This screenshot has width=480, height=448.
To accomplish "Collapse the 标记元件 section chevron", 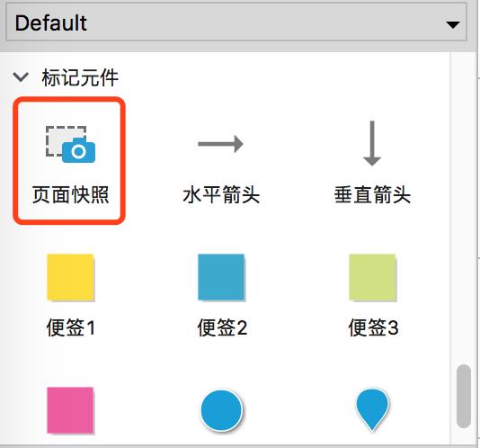I will click(21, 76).
